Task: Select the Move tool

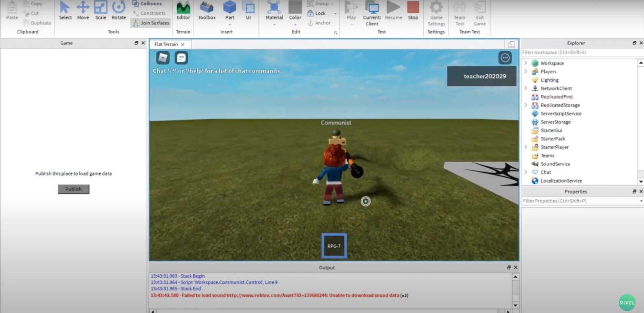Action: [83, 10]
